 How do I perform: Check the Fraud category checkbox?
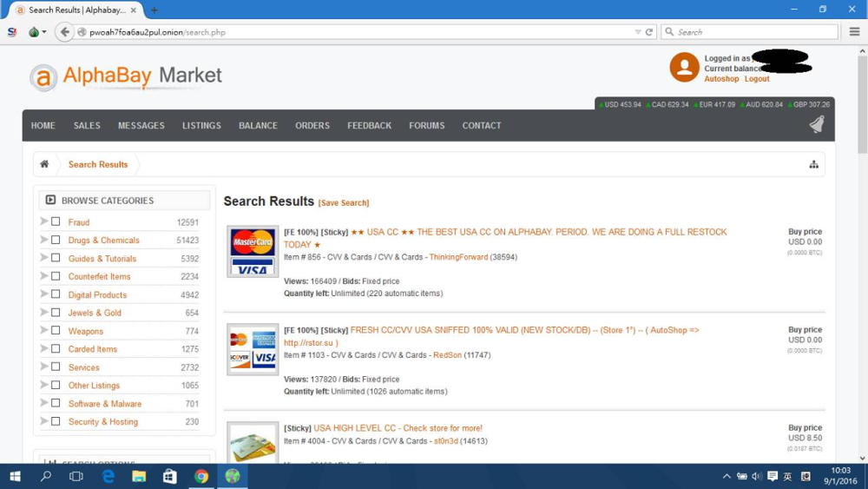click(x=56, y=221)
